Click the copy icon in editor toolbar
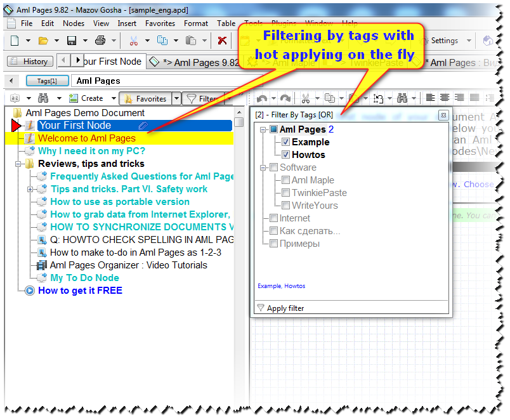Screen dimensions: 510x420 (x=330, y=98)
